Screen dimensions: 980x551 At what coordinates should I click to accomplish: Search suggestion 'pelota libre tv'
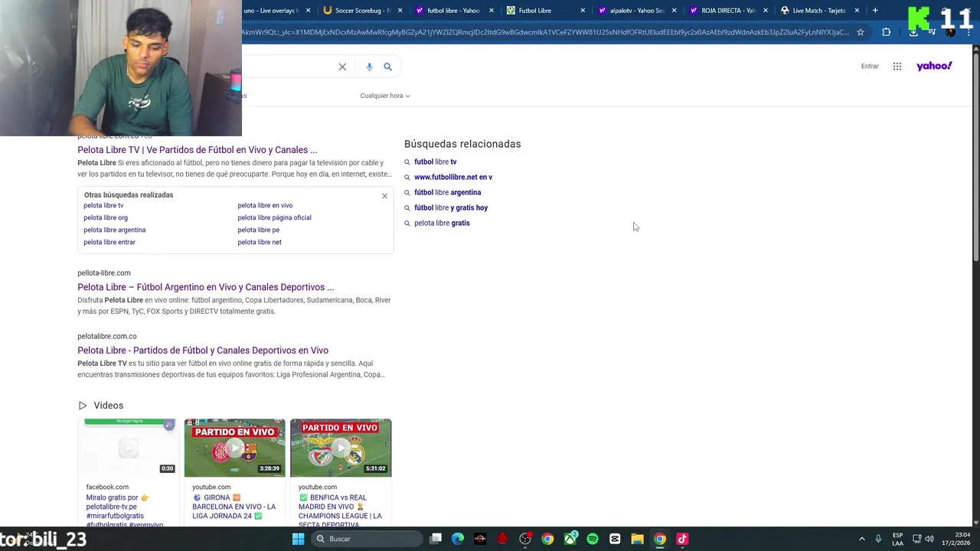tap(103, 205)
